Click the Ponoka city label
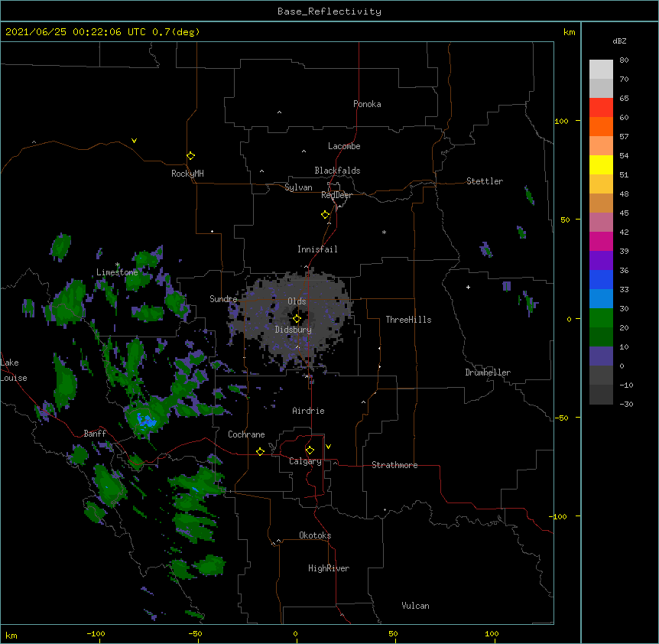 point(367,104)
